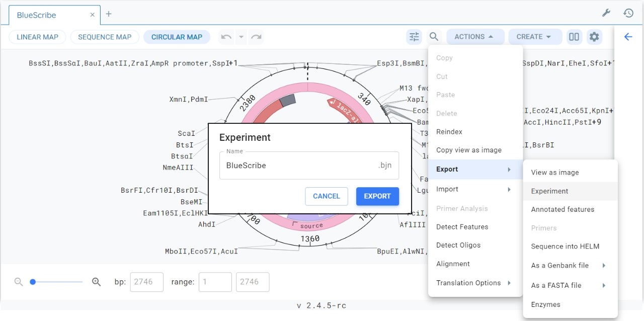
Task: Click the MboII,Eco57I,AcuI label
Action: tap(201, 251)
